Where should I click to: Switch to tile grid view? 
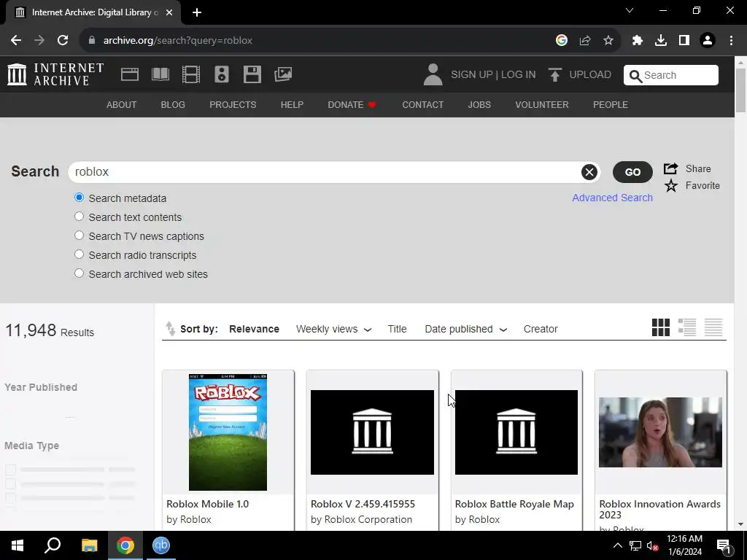[660, 327]
